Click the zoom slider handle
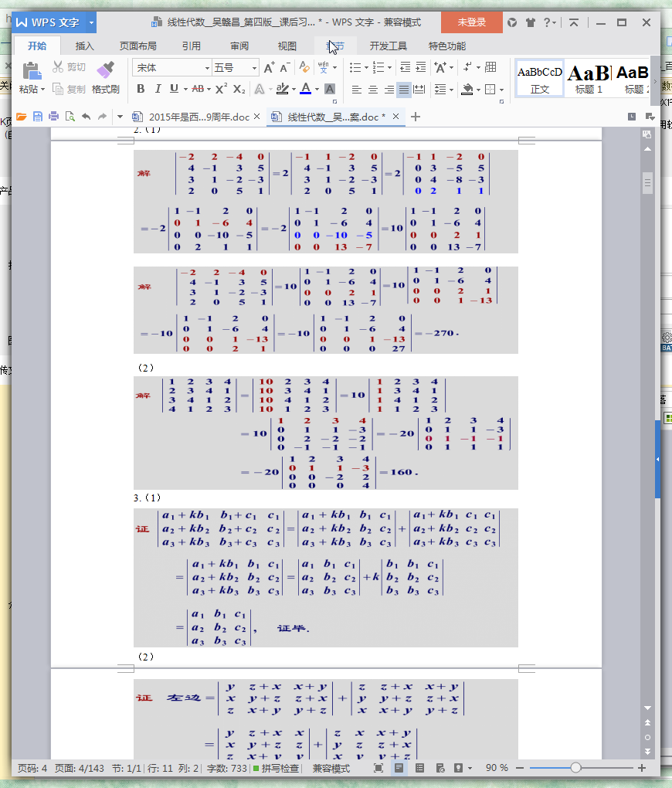 point(576,768)
